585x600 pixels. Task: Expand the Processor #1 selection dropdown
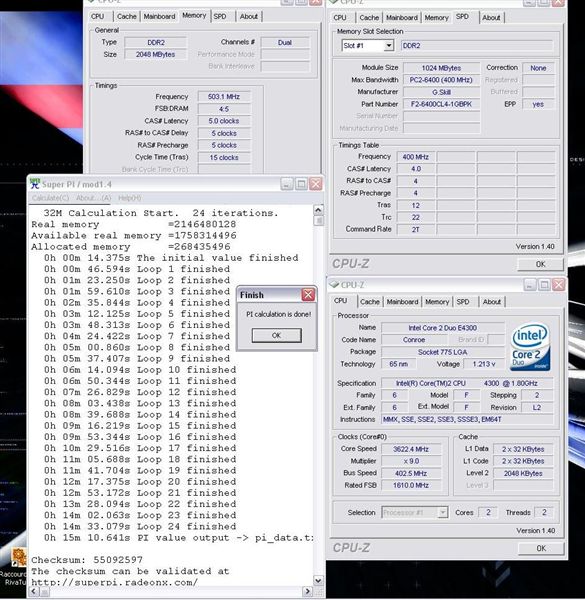pos(443,512)
